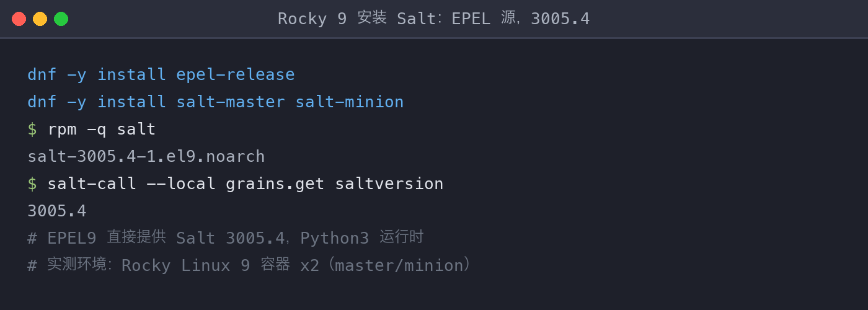The height and width of the screenshot is (310, 868).
Task: Click 'grains.get' in the salt-call command
Action: coord(275,184)
